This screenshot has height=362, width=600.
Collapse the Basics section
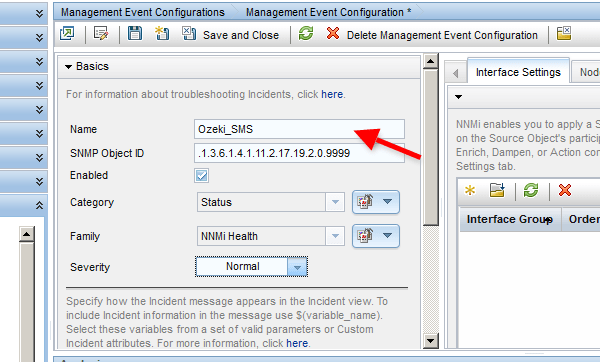point(68,67)
